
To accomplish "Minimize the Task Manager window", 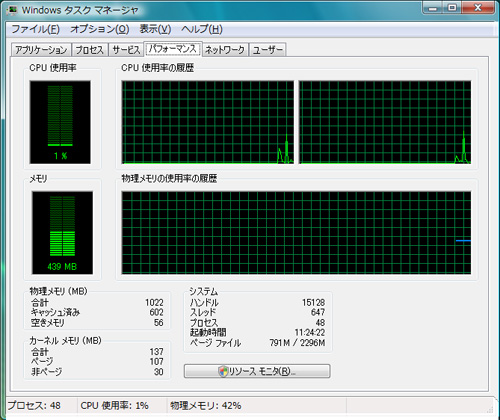I will (433, 8).
